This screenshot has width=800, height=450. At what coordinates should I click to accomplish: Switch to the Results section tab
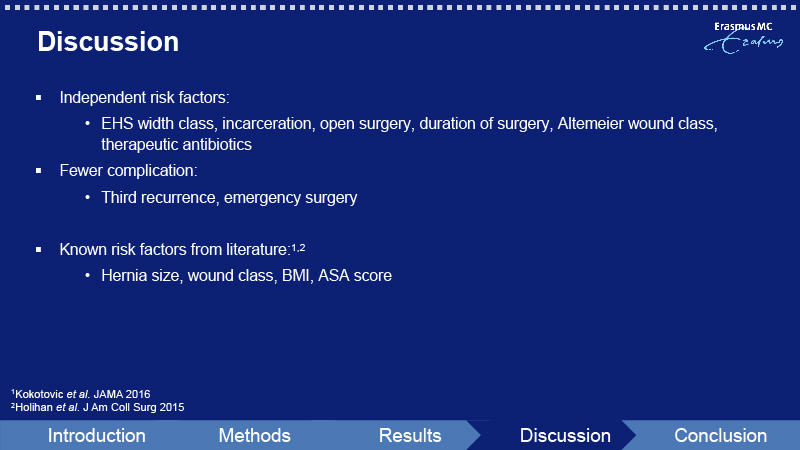point(410,436)
